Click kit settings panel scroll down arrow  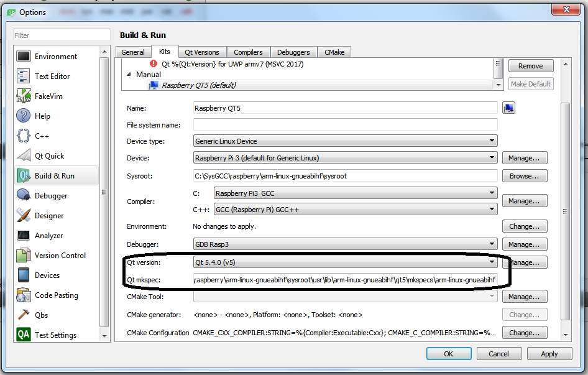click(566, 335)
